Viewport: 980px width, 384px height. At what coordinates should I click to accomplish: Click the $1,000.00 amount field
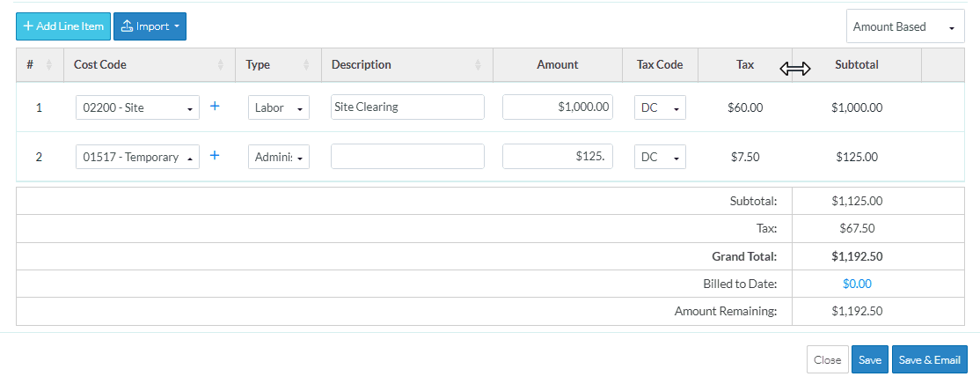557,107
